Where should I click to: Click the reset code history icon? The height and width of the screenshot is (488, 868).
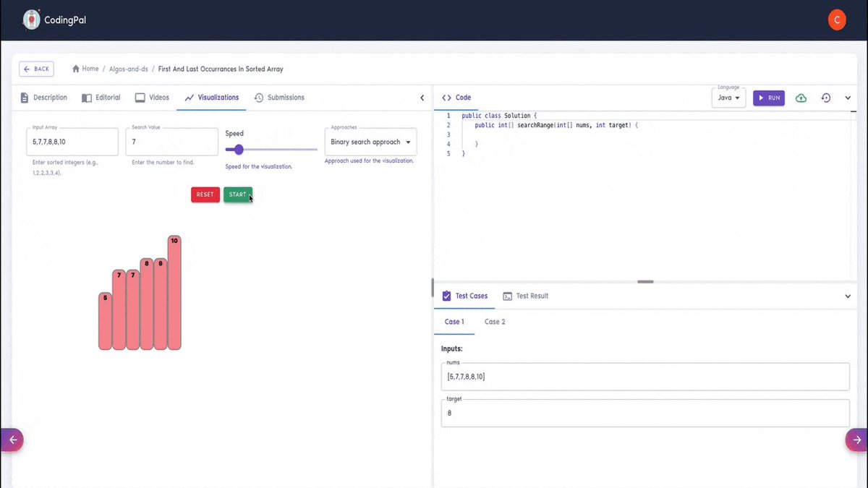click(826, 98)
